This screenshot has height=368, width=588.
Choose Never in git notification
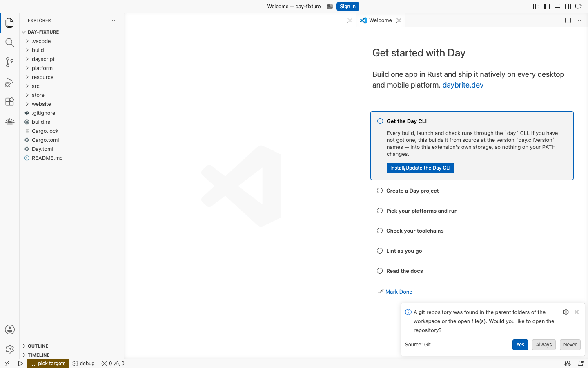click(x=570, y=345)
